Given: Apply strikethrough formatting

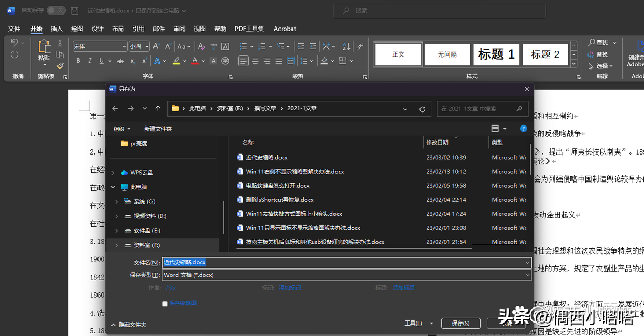Looking at the screenshot, I should [x=120, y=61].
